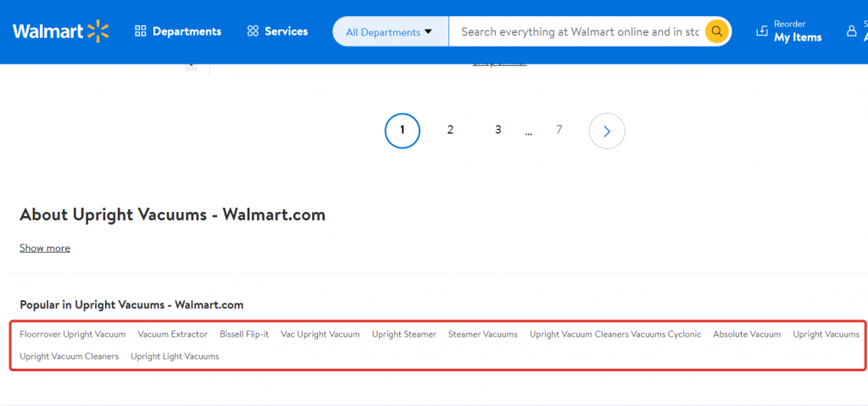Open Reorder My Items icon

(761, 31)
